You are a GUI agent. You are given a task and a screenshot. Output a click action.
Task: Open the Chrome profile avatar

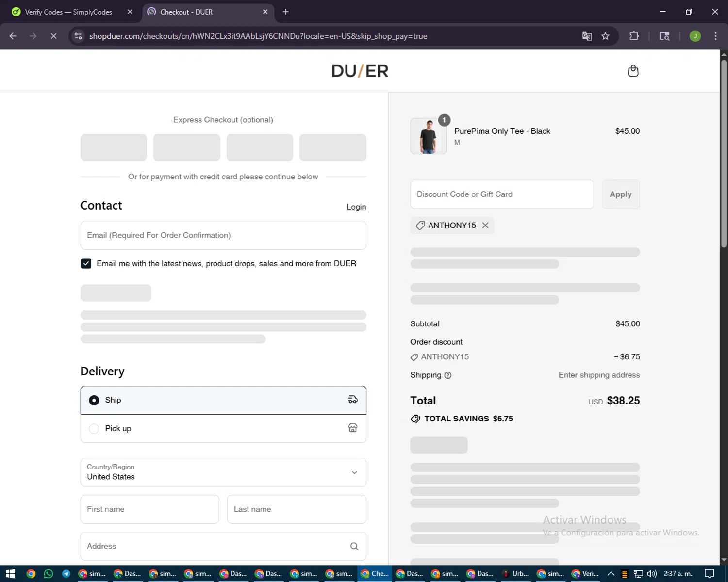point(695,36)
